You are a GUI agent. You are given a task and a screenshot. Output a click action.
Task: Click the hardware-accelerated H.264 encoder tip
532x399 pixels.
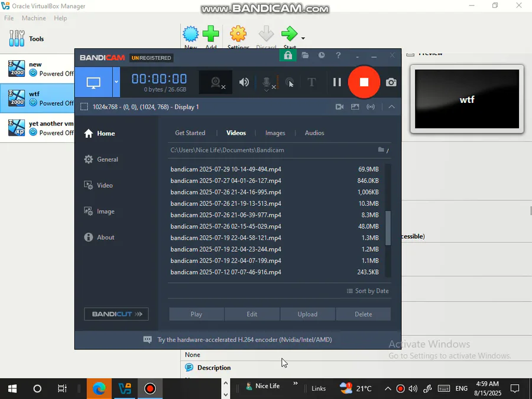point(238,340)
